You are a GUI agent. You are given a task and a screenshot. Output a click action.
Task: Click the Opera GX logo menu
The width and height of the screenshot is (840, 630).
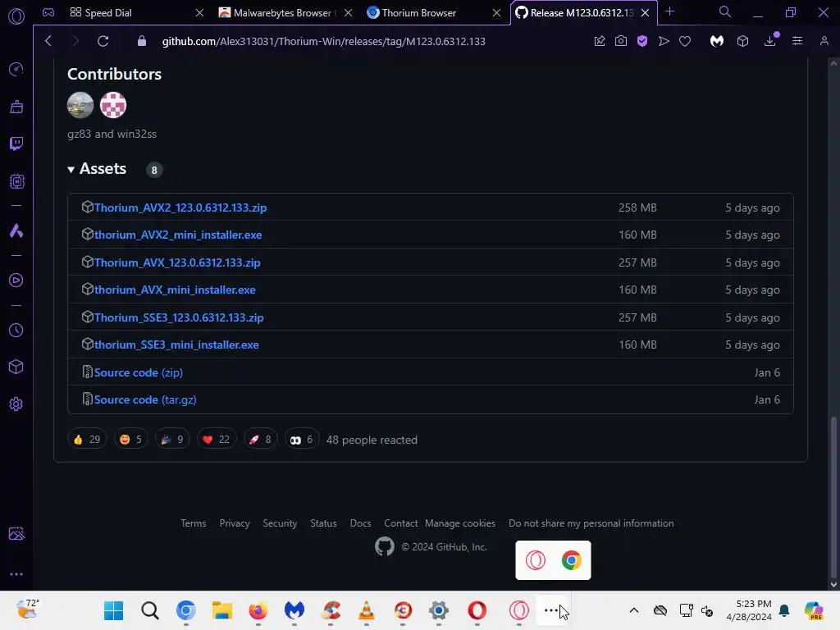click(16, 16)
